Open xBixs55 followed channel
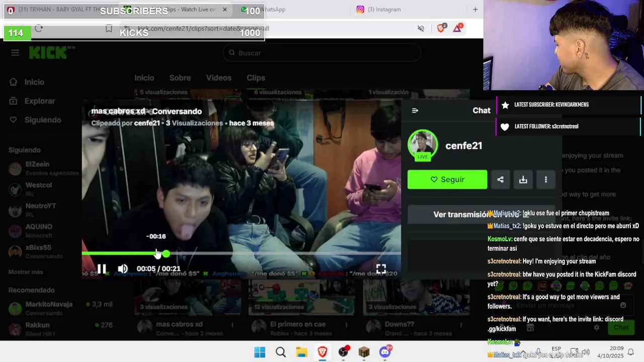 pyautogui.click(x=43, y=251)
